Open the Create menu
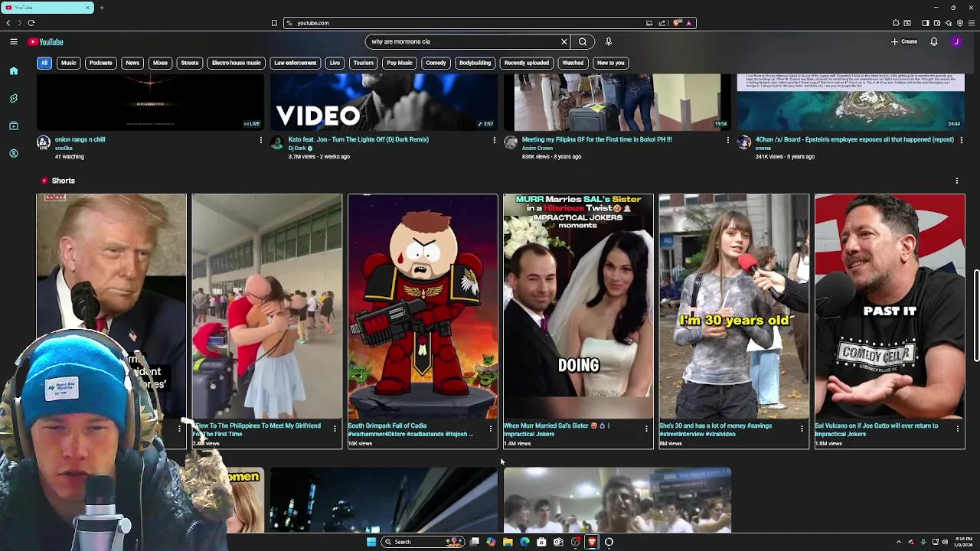The width and height of the screenshot is (980, 551). (904, 42)
